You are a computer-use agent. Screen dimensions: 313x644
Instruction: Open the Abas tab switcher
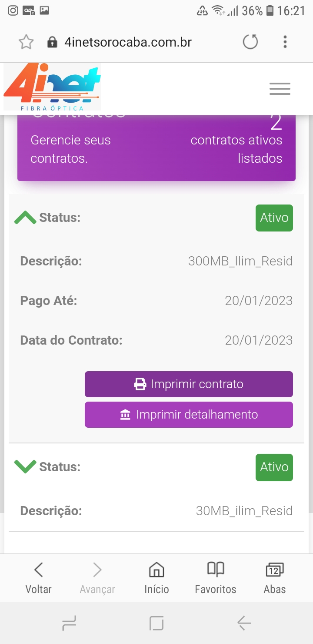[275, 577]
